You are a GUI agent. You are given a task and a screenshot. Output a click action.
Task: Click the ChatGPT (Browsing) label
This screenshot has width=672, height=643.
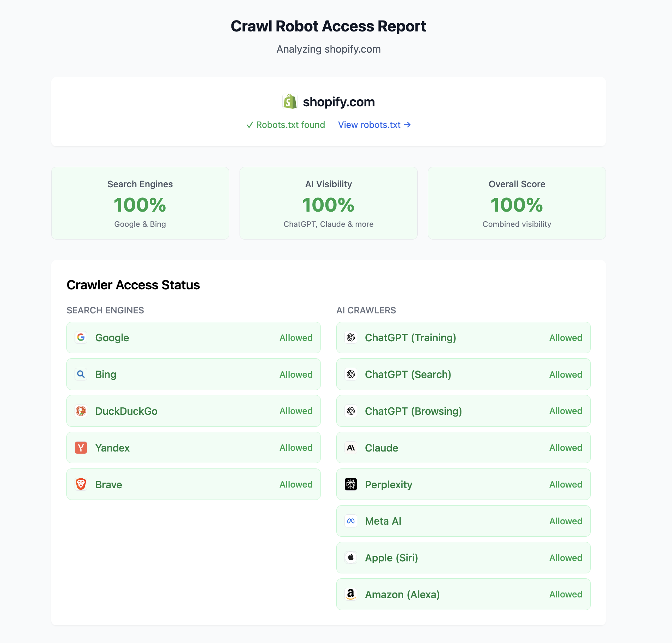click(x=413, y=411)
